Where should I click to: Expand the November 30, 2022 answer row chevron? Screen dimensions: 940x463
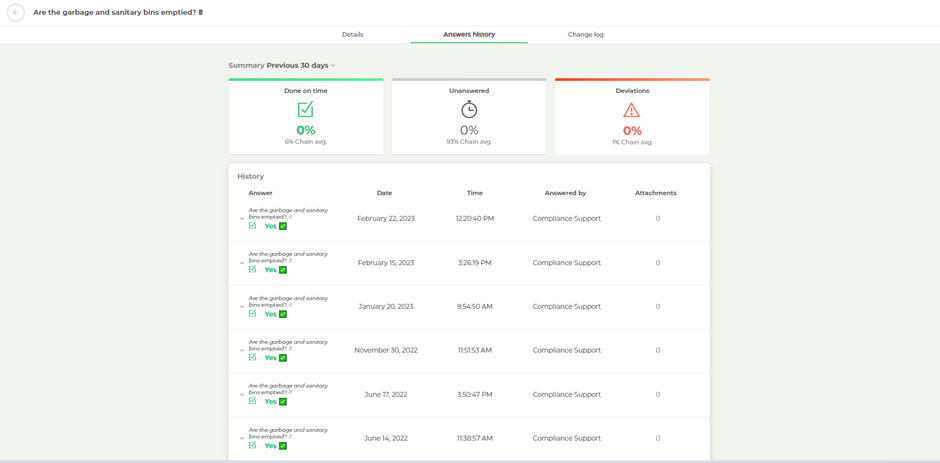click(242, 350)
